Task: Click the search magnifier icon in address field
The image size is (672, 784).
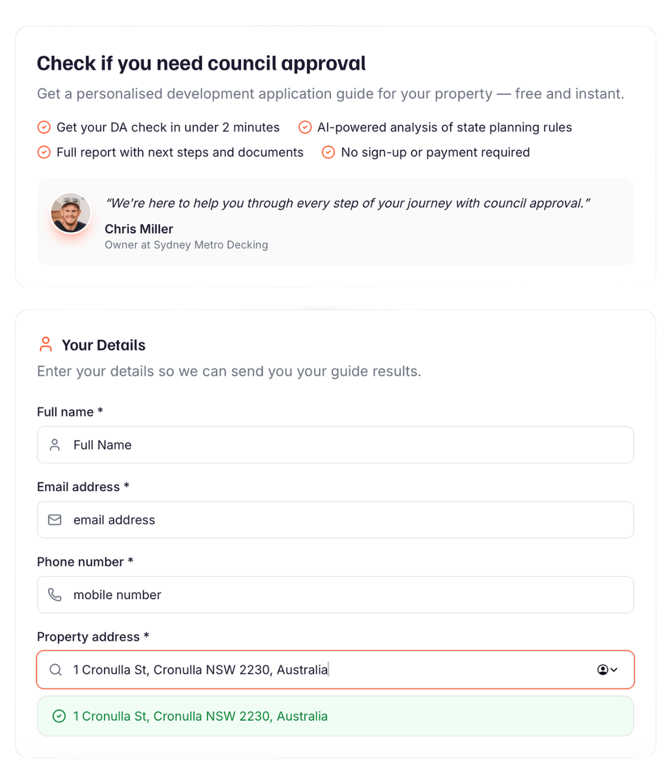Action: click(x=55, y=670)
